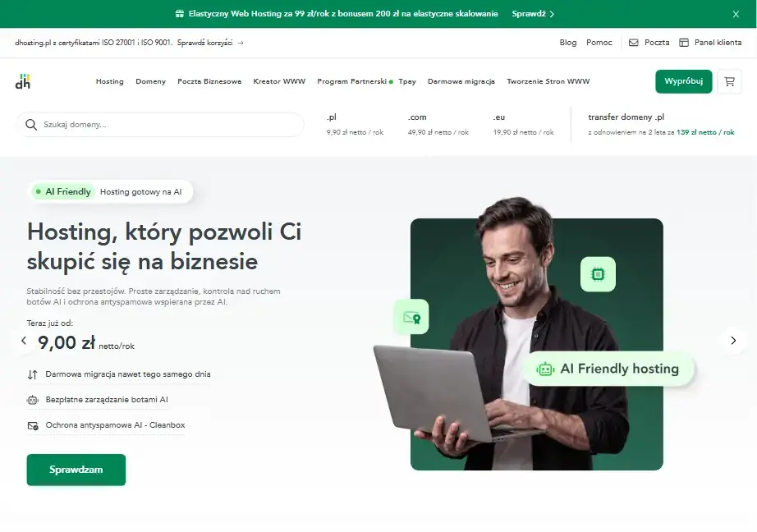This screenshot has width=757, height=532.
Task: Click the robot icon in AI Friendly hosting badge
Action: point(545,369)
